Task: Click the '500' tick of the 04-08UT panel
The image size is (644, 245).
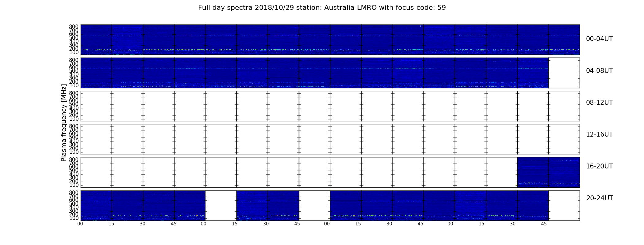Action: pyautogui.click(x=74, y=71)
